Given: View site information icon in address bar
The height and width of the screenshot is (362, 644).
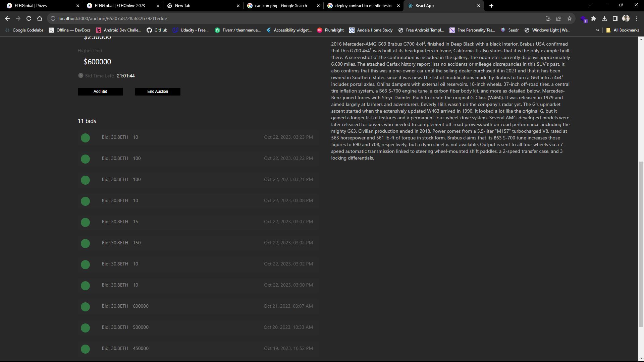Looking at the screenshot, I should [53, 18].
